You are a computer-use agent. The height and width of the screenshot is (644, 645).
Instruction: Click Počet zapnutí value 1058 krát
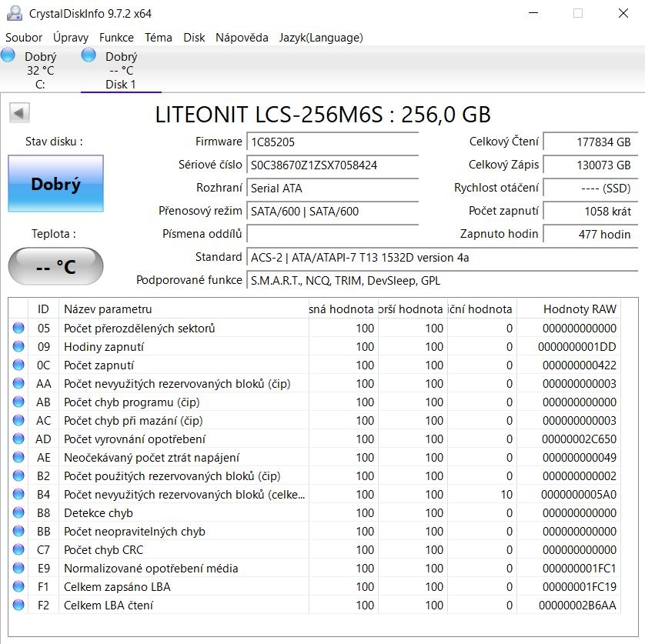[590, 211]
